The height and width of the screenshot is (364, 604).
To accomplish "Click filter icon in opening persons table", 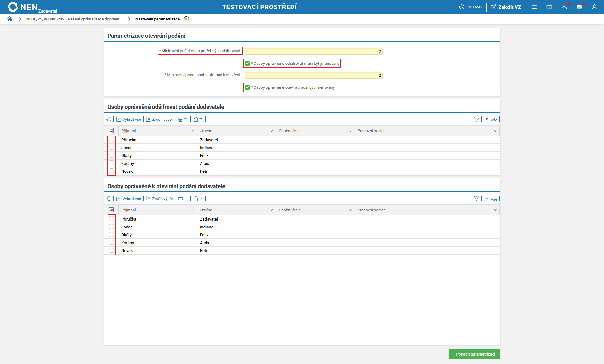I will pyautogui.click(x=476, y=199).
